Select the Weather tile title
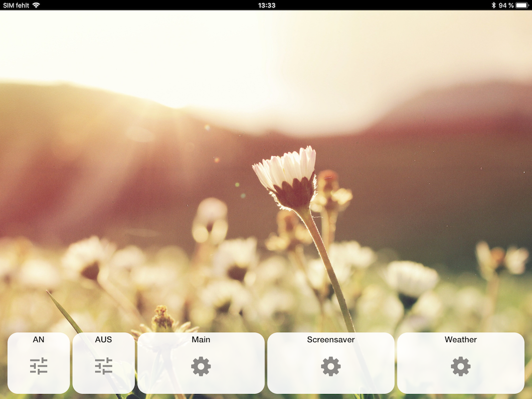The height and width of the screenshot is (399, 532). click(461, 340)
